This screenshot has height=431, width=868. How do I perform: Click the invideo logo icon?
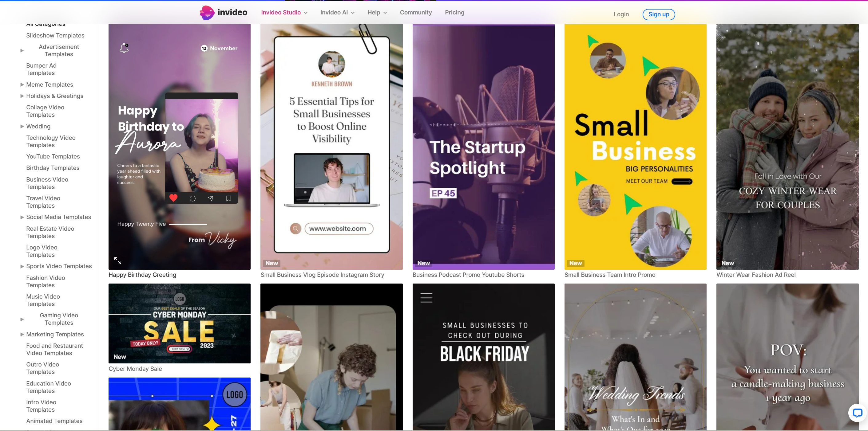(x=207, y=13)
